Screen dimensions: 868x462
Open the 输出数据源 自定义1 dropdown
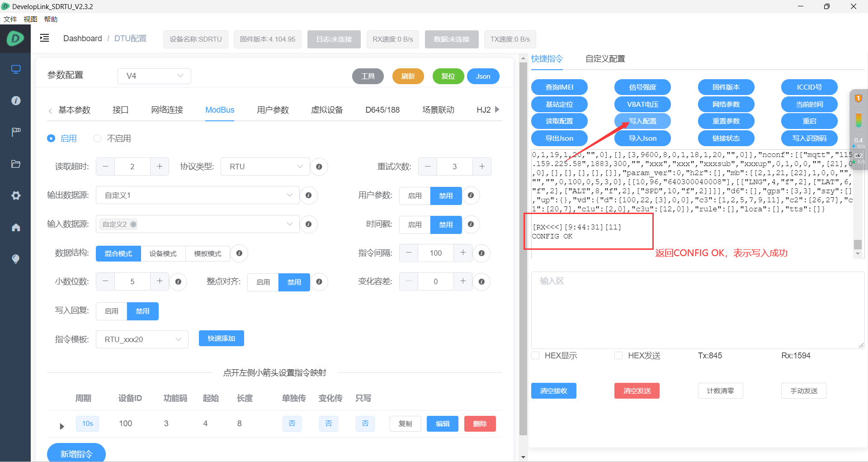[x=198, y=195]
